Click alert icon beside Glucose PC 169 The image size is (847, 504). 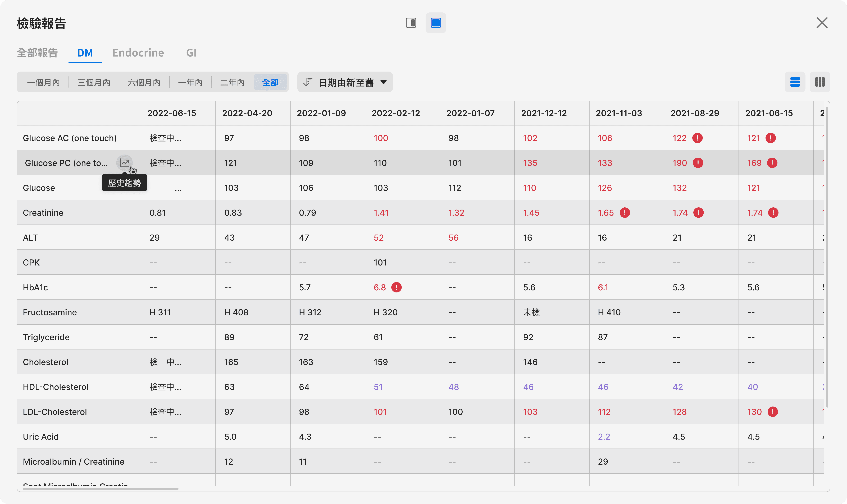(772, 163)
